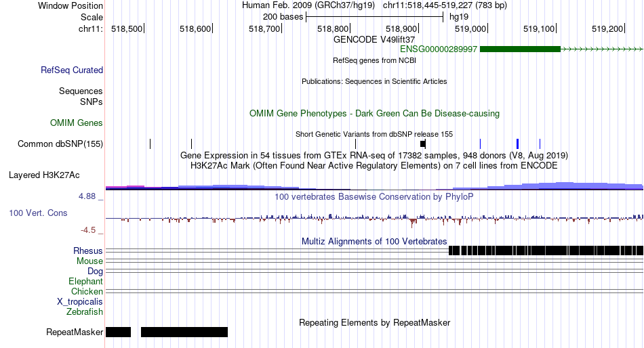This screenshot has width=644, height=348.
Task: Click the RefSeq genes from NCBI title
Action: 374,60
